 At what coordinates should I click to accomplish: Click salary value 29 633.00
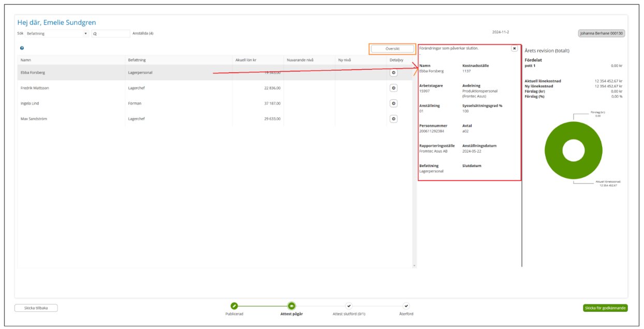tap(272, 119)
